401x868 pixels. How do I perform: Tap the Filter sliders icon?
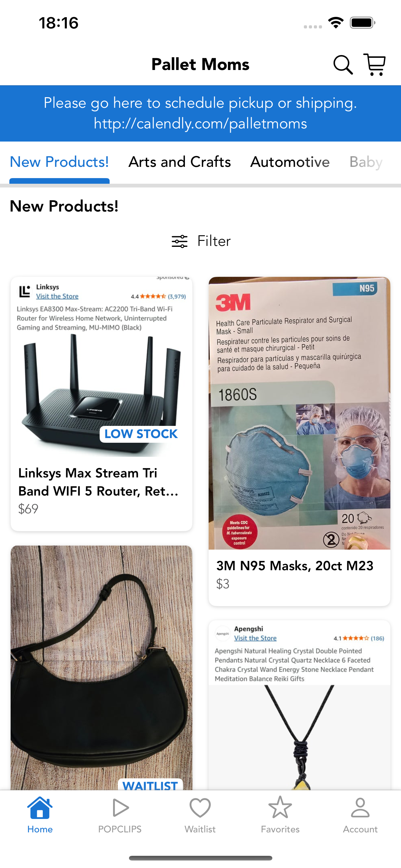[x=180, y=241]
